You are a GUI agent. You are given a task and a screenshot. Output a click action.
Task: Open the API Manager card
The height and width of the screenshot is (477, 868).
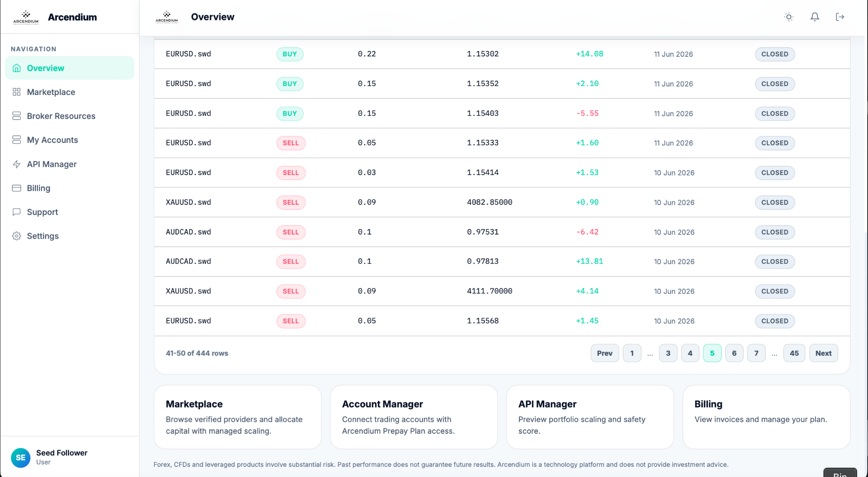[x=590, y=417]
